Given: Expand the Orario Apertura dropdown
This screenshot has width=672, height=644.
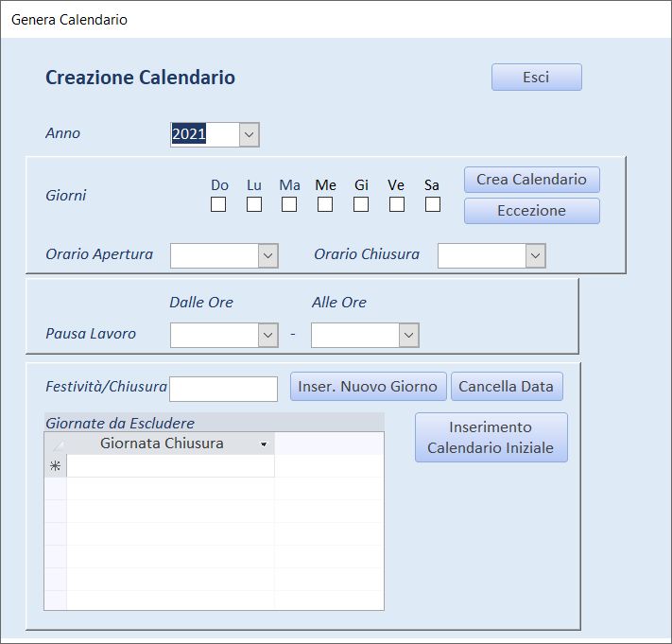Looking at the screenshot, I should point(267,256).
